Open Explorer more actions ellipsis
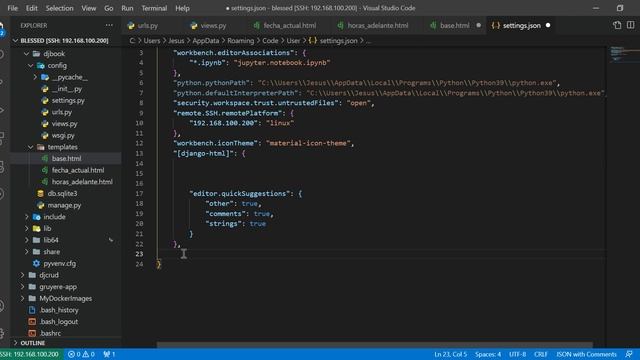The width and height of the screenshot is (640, 360). click(x=109, y=25)
